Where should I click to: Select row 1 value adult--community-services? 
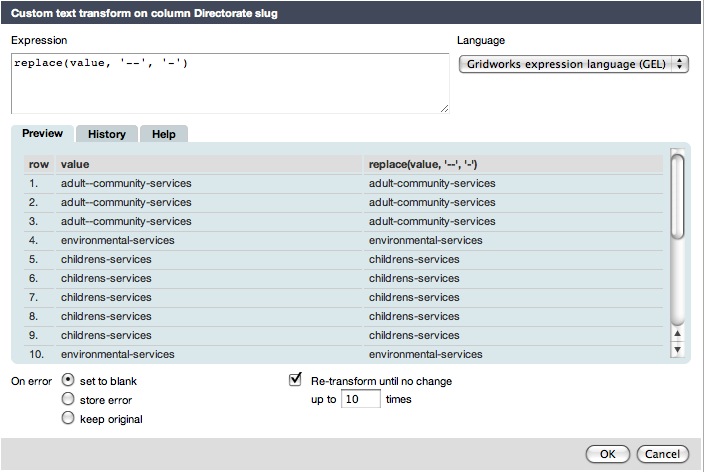coord(126,183)
